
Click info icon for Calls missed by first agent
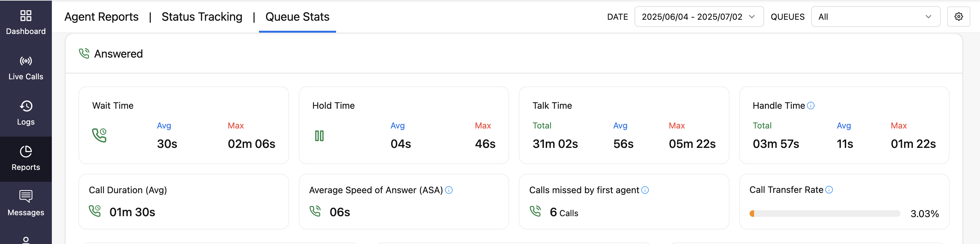coord(645,190)
